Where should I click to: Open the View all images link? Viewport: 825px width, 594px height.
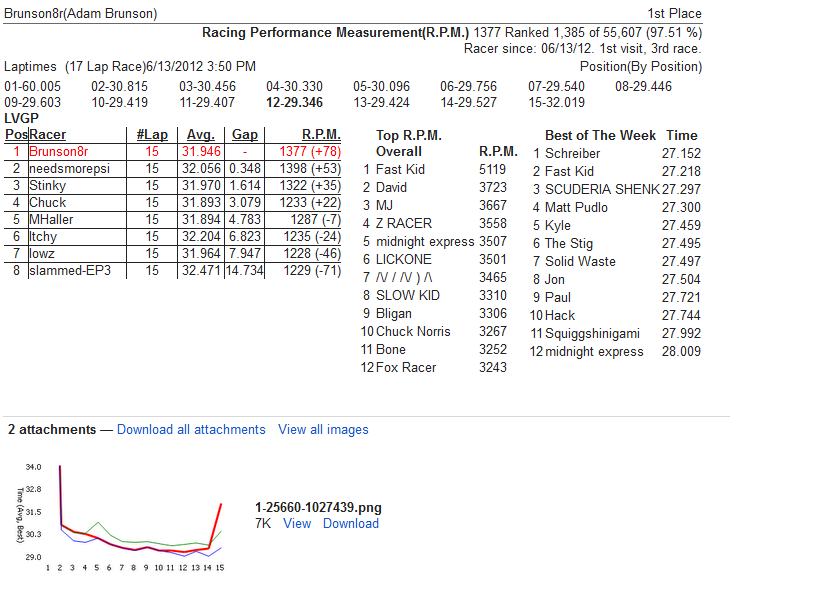[323, 429]
